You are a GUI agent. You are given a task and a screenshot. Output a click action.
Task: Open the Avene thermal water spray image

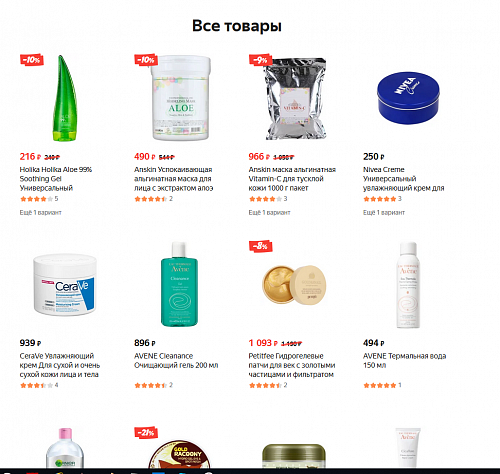(x=408, y=285)
